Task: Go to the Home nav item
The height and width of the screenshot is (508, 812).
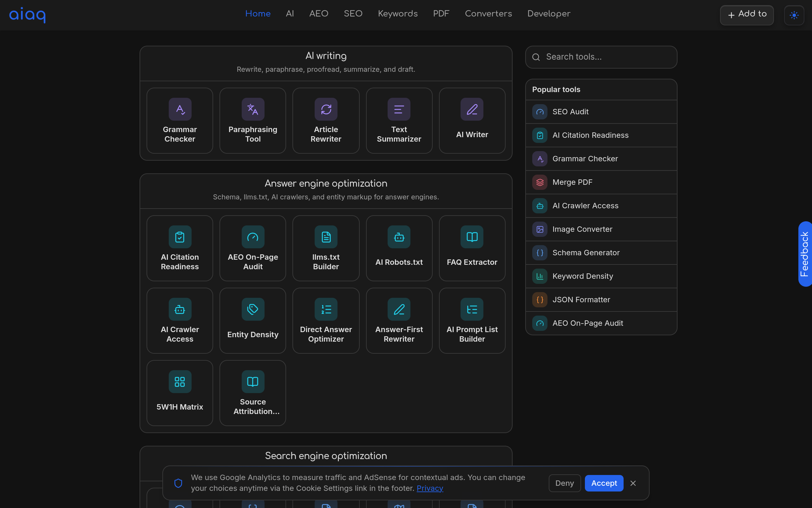Action: [x=258, y=14]
